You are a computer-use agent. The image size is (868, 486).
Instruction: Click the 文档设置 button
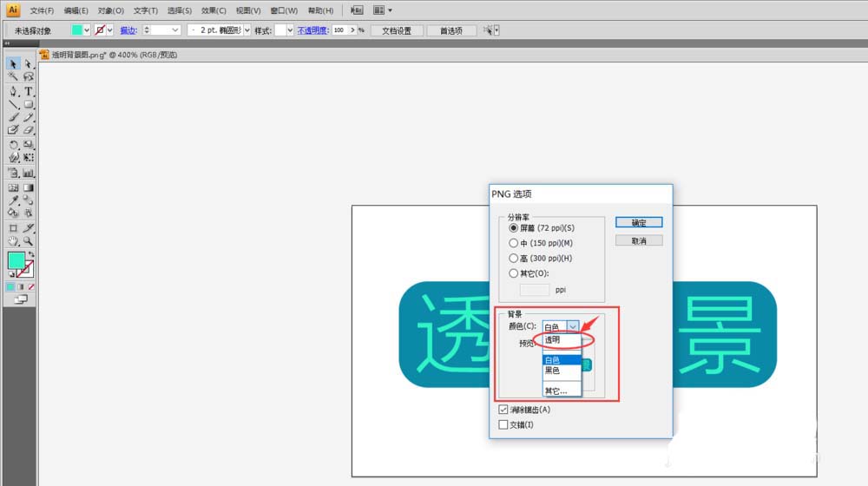tap(397, 30)
